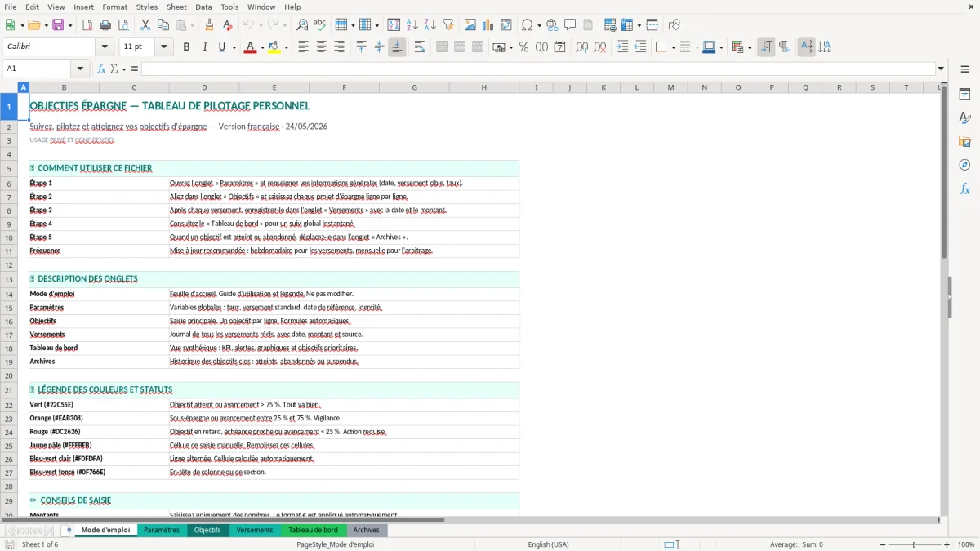
Task: Apply the red Font Color swatch
Action: click(x=249, y=47)
